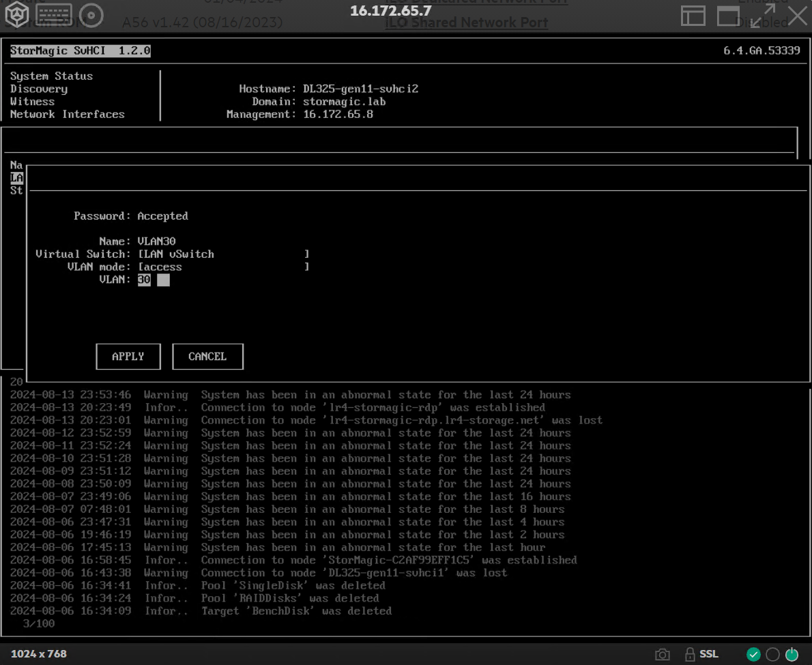Screen dimensions: 812x665
Task: Click the 2024-08-06 19:46:19 2 hours log entry
Action: [x=287, y=535]
